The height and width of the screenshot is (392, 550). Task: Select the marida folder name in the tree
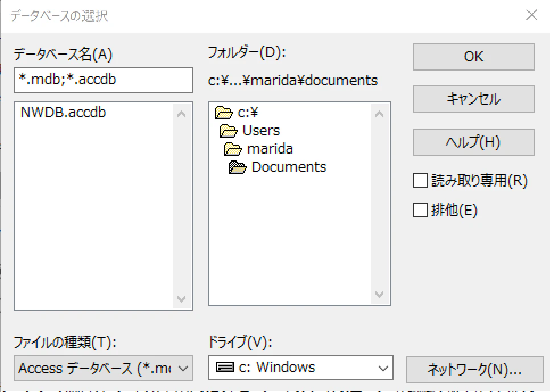click(270, 149)
